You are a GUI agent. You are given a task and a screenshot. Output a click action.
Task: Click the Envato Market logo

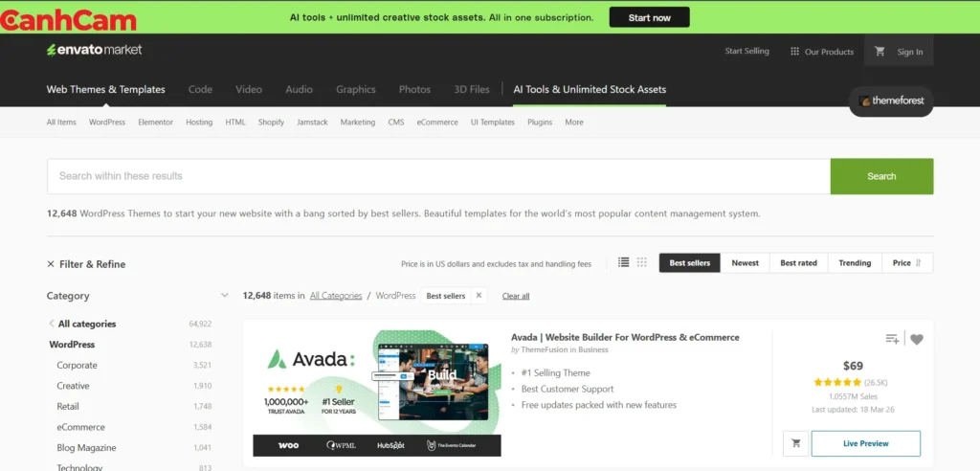(95, 50)
